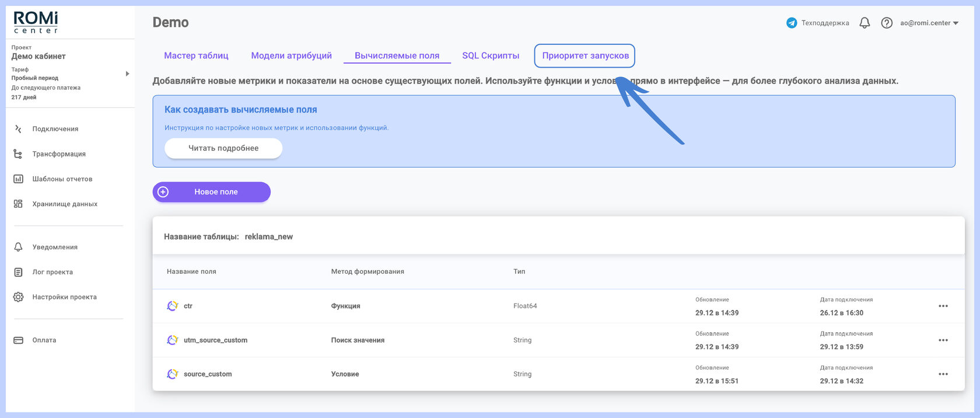The height and width of the screenshot is (418, 980).
Task: Click the 29.12 в 14:32 connection date
Action: (x=842, y=381)
